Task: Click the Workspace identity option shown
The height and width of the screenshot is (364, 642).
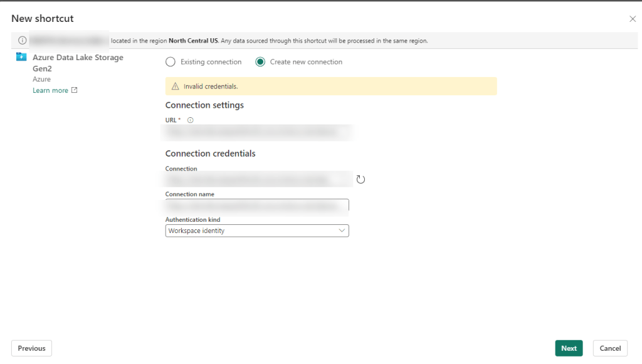Action: pos(194,231)
